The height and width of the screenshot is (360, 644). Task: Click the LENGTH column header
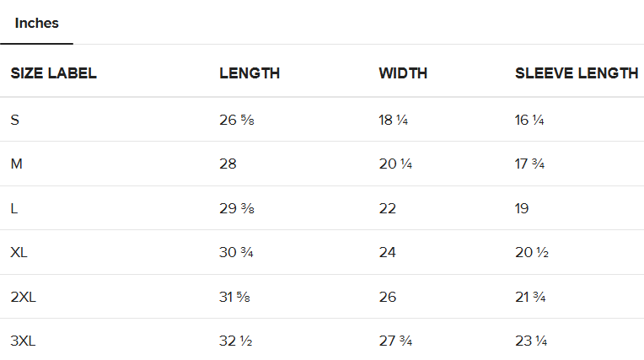[x=250, y=73]
